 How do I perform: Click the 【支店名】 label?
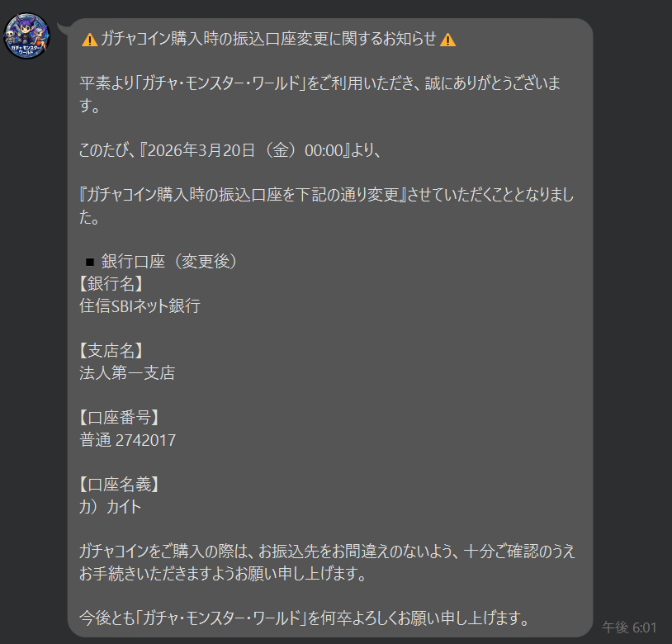(x=111, y=351)
